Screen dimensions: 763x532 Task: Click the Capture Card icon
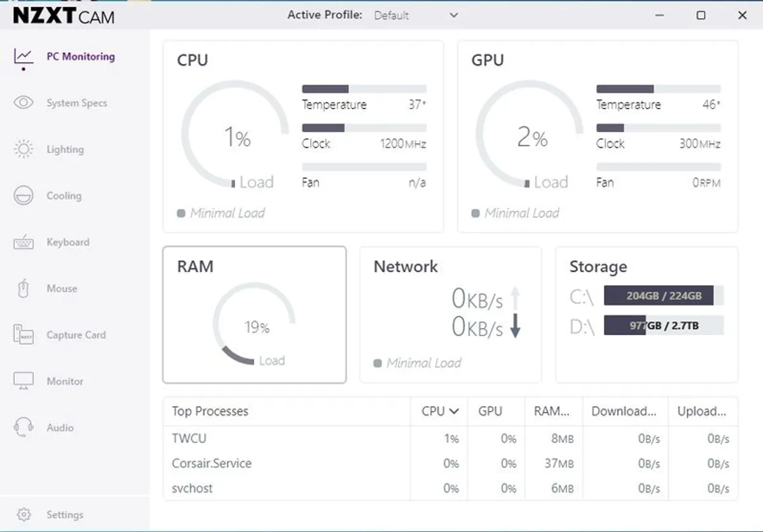click(x=24, y=335)
